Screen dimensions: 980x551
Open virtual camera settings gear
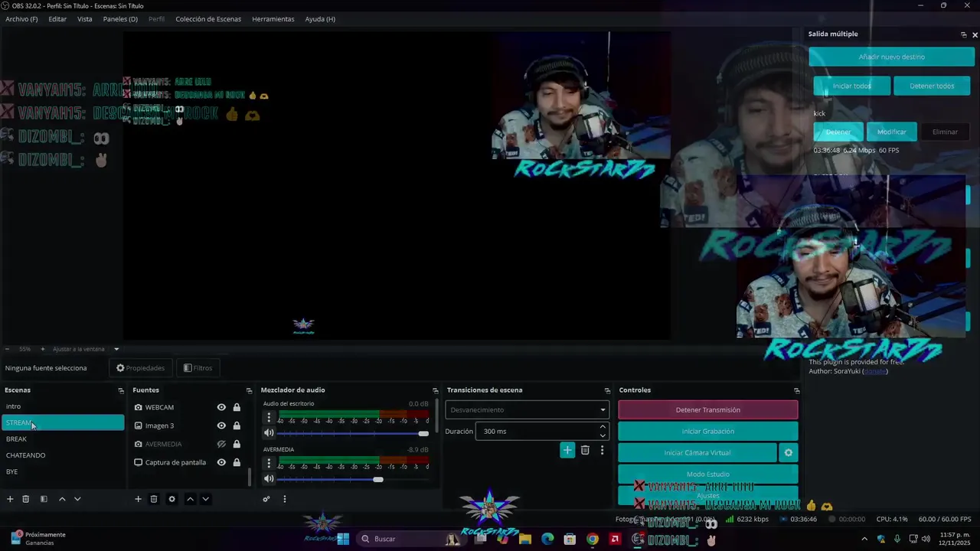point(789,452)
